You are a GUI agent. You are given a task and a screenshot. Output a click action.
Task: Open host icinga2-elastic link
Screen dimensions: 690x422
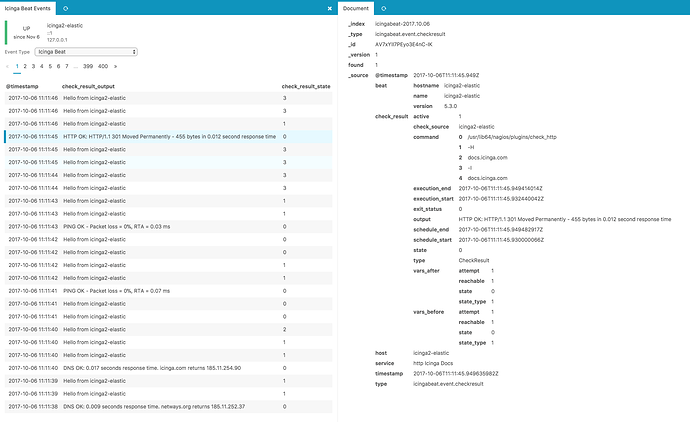(x=65, y=26)
